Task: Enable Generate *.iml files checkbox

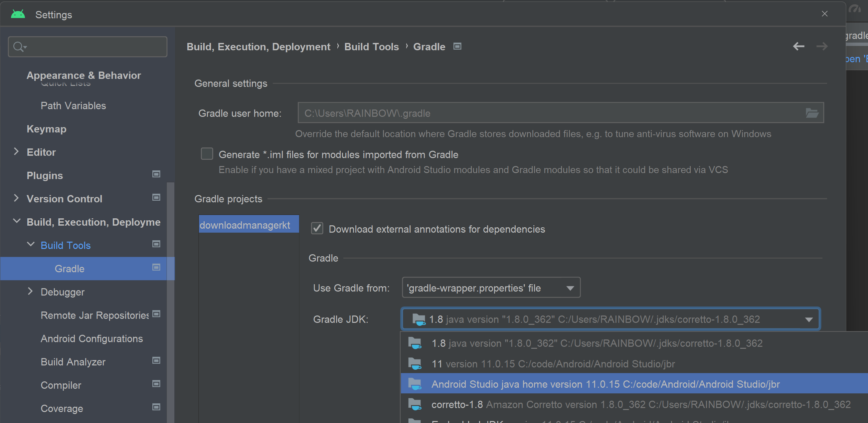Action: (207, 154)
